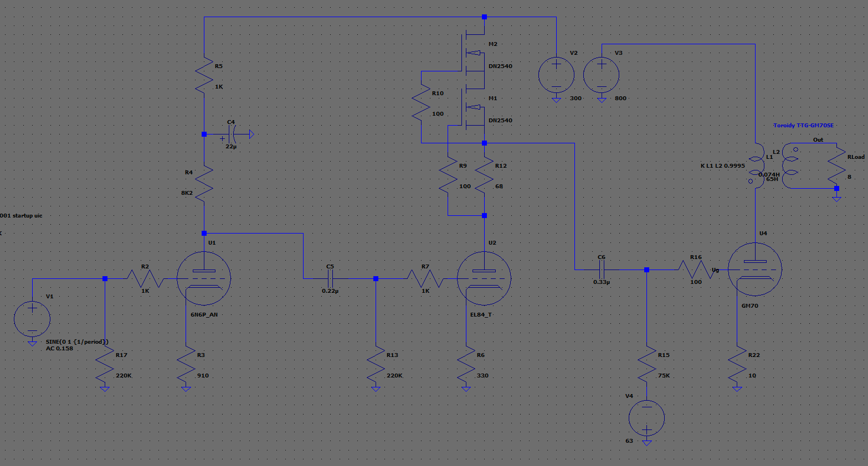Click the U1 6N6P_AN triode tube symbol
Viewport: 868px width, 466px height.
tap(204, 278)
